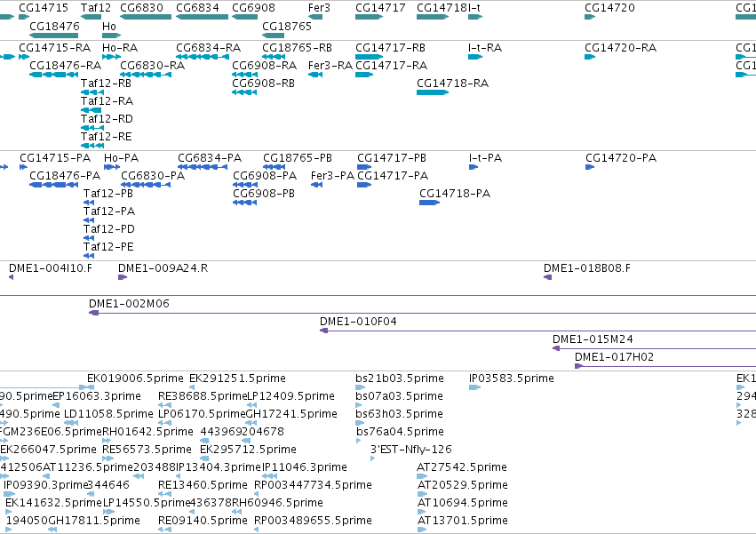Click the CG14720 gene label
The image size is (756, 534).
(609, 8)
